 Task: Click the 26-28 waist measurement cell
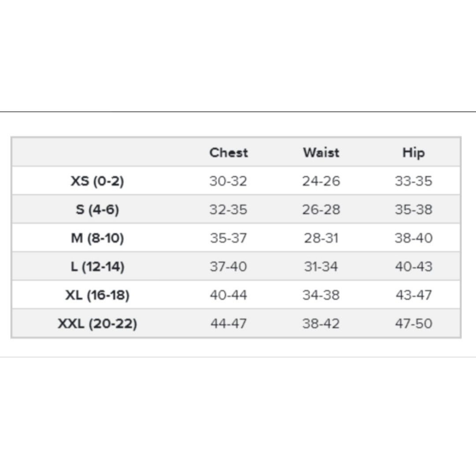[x=321, y=209]
